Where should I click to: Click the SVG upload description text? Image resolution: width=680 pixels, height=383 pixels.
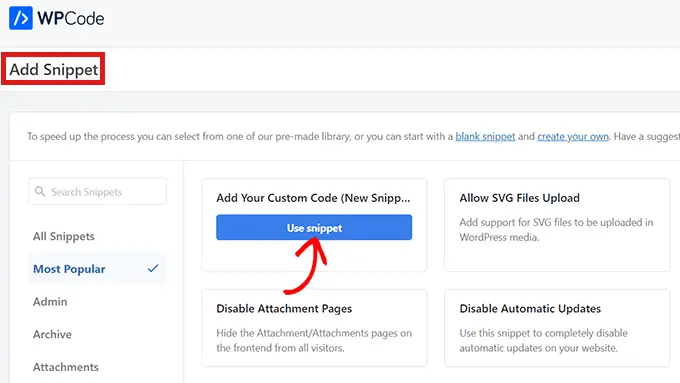pyautogui.click(x=556, y=229)
